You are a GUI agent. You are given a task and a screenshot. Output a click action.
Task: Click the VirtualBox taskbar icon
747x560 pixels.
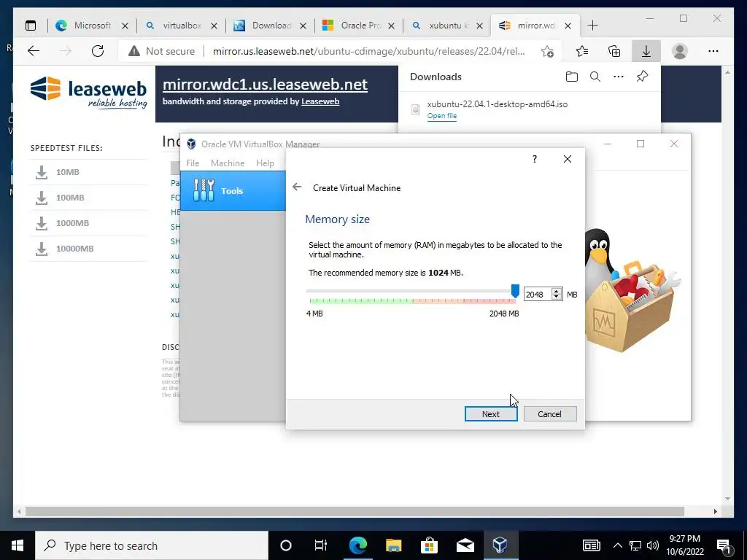(500, 545)
